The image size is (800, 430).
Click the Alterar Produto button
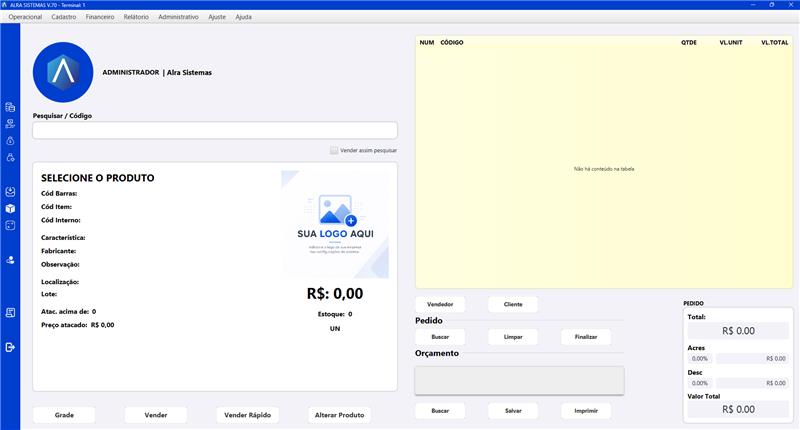339,415
